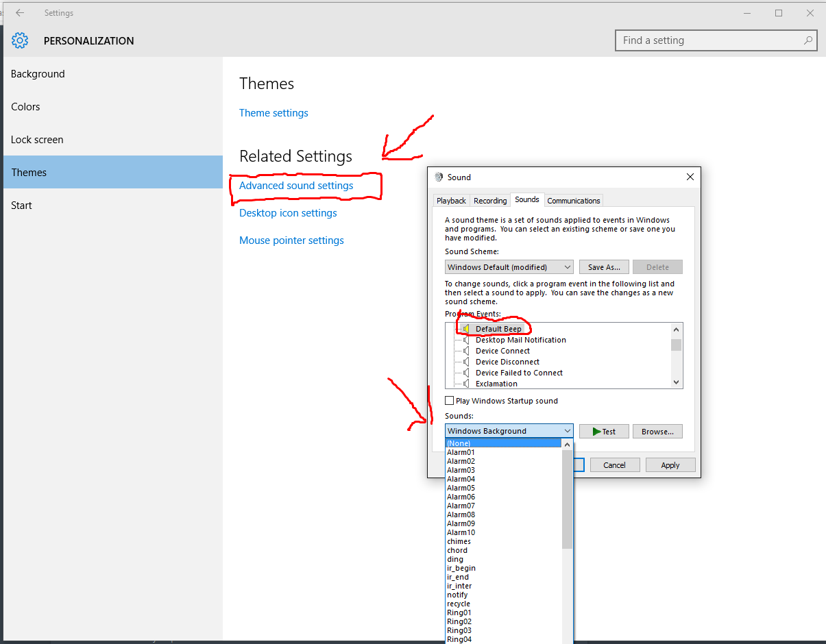Click the speaker icon beside Device Connect
This screenshot has width=826, height=644.
click(466, 351)
